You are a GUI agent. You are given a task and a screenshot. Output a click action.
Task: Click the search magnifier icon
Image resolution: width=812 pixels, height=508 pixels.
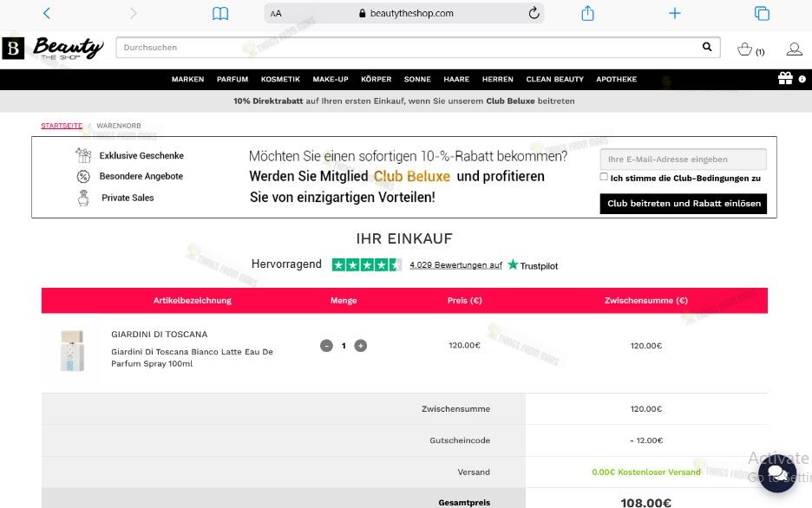click(707, 47)
